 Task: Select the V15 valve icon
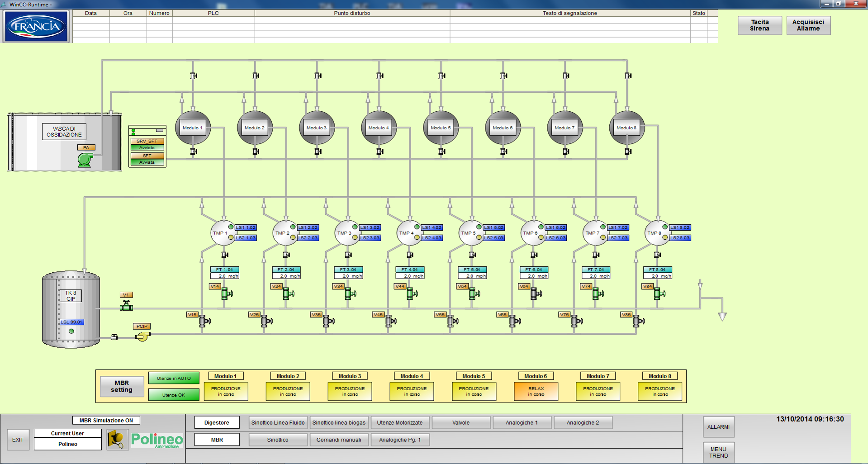click(x=204, y=321)
